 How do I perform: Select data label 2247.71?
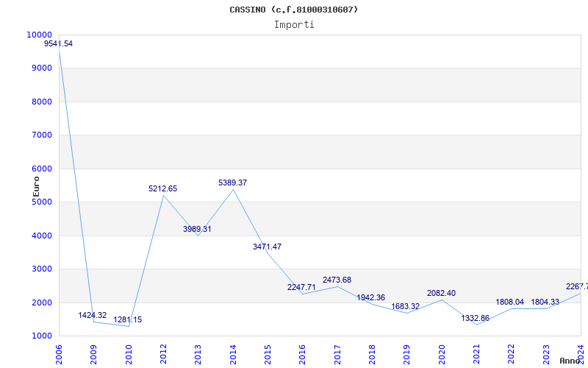point(301,287)
